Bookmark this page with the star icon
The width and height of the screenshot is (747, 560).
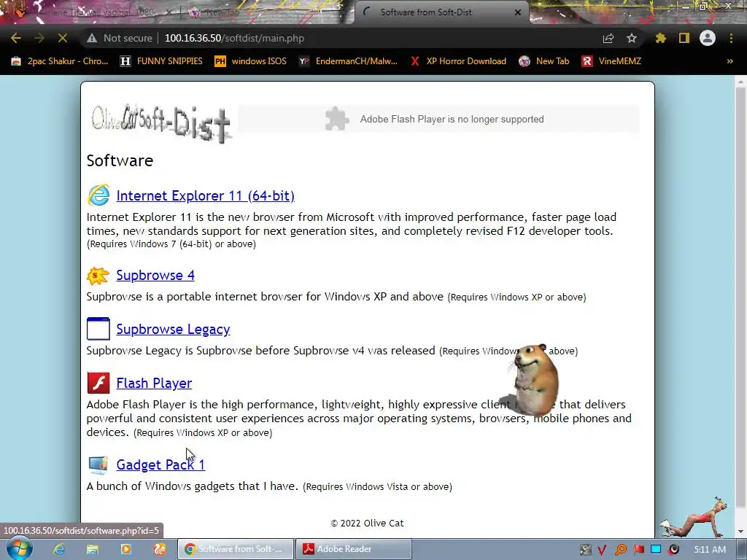coord(632,38)
